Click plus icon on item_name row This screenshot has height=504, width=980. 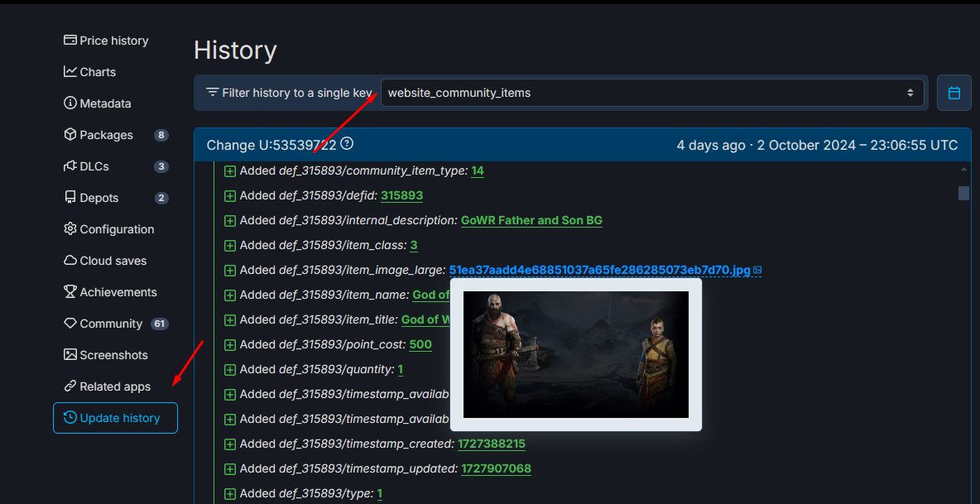[230, 295]
